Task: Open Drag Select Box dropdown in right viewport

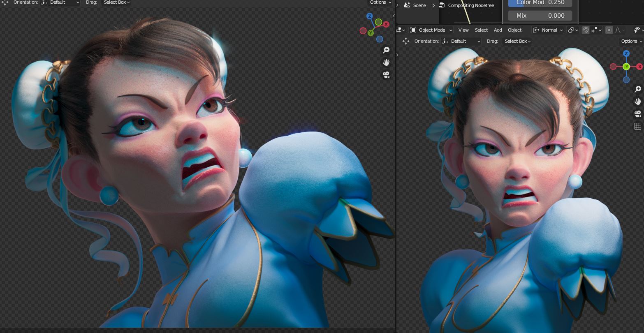Action: pos(517,41)
